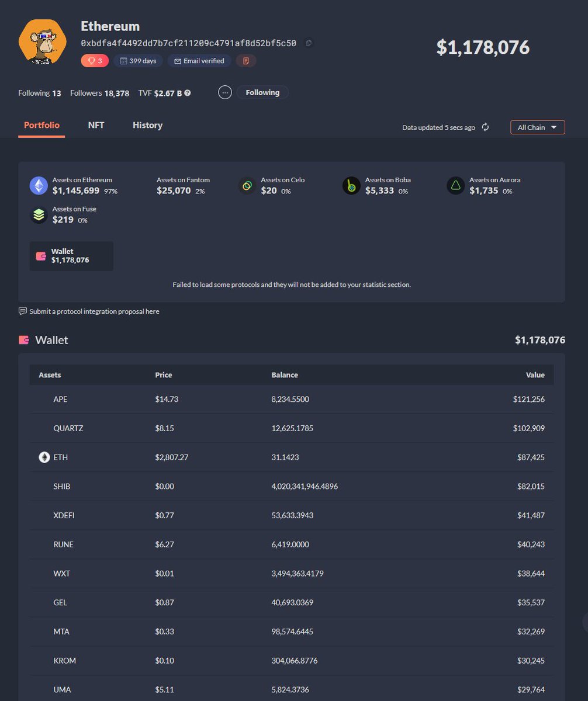Select the GEL asset name
This screenshot has width=588, height=701.
(61, 602)
